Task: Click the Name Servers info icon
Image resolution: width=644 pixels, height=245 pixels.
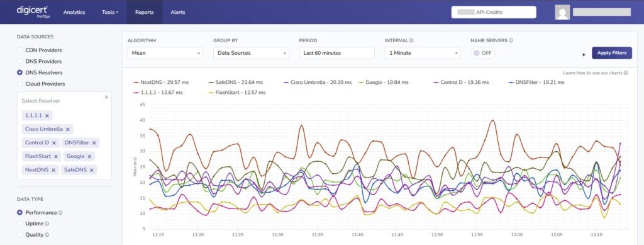Action: click(x=511, y=41)
